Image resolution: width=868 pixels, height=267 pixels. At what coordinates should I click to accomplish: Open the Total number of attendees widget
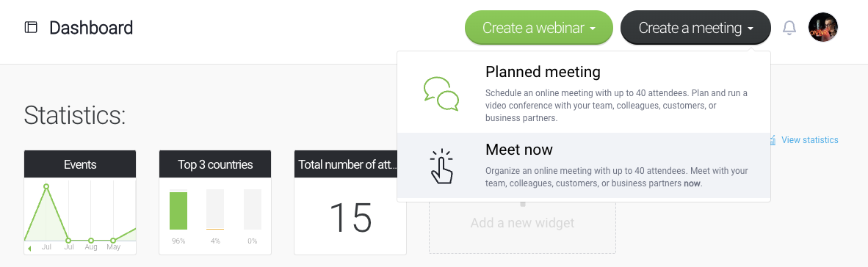point(350,202)
